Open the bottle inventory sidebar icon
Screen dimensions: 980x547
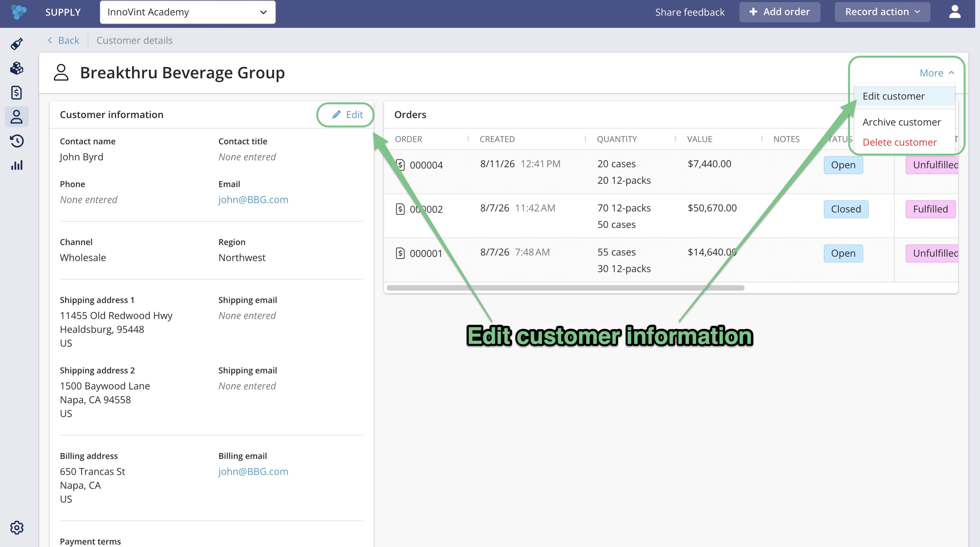coord(17,44)
